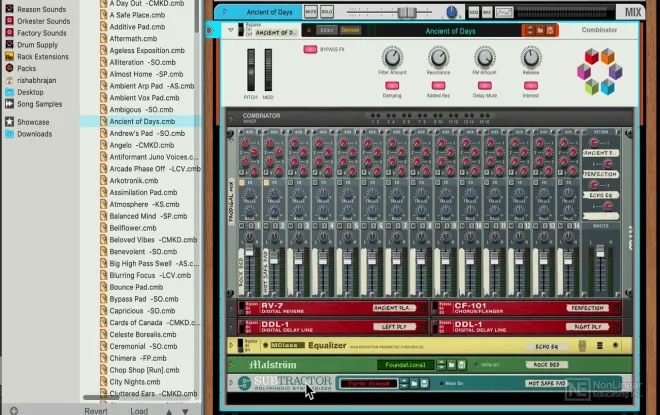Click the Combinator cube logo

point(599,72)
